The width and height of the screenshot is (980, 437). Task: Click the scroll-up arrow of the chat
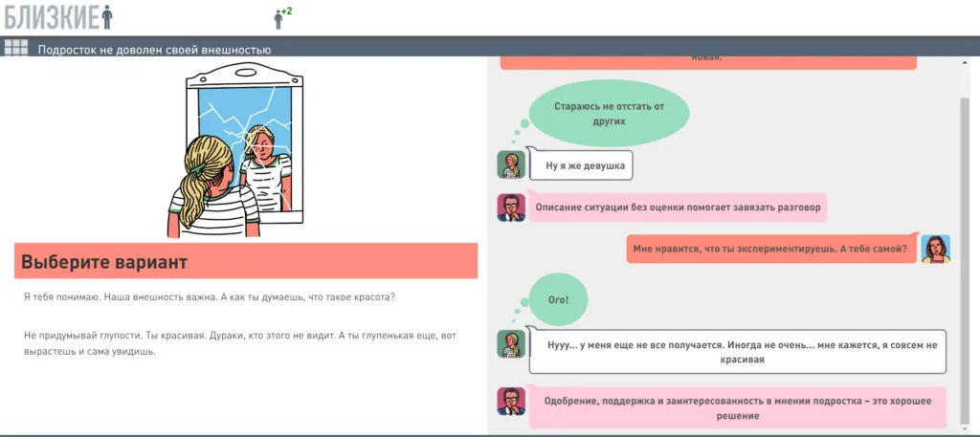click(965, 63)
